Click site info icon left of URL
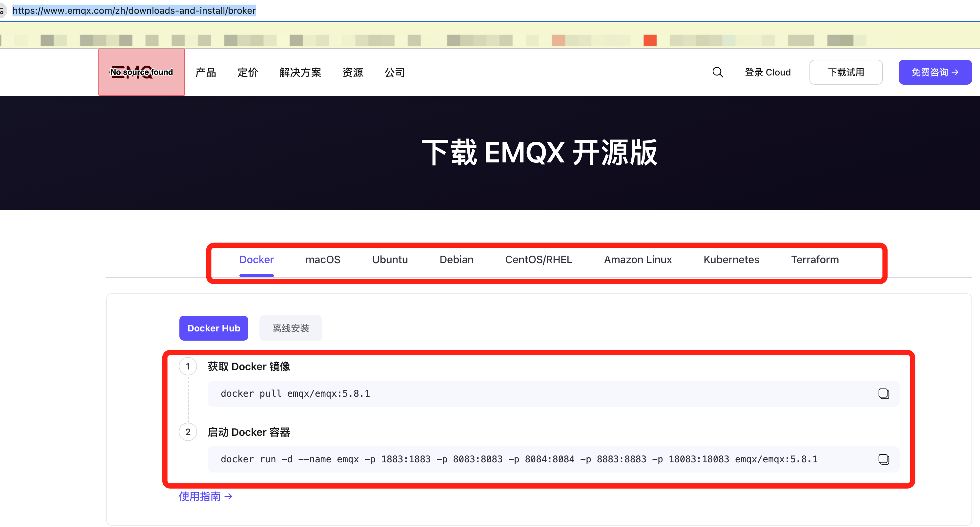 [2, 11]
